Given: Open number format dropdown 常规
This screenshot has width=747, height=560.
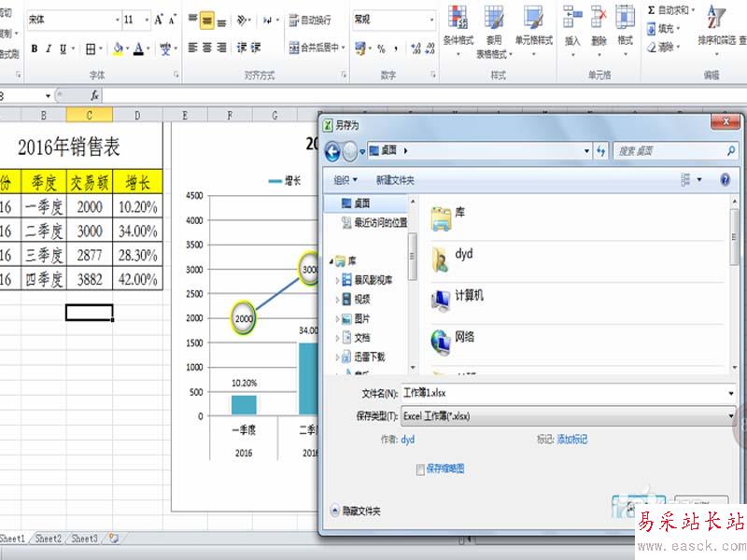Looking at the screenshot, I should [431, 20].
